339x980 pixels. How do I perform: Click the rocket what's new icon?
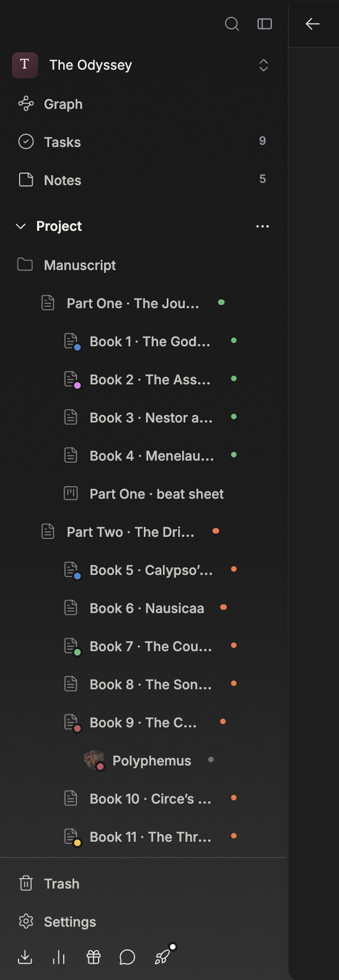[x=162, y=957]
